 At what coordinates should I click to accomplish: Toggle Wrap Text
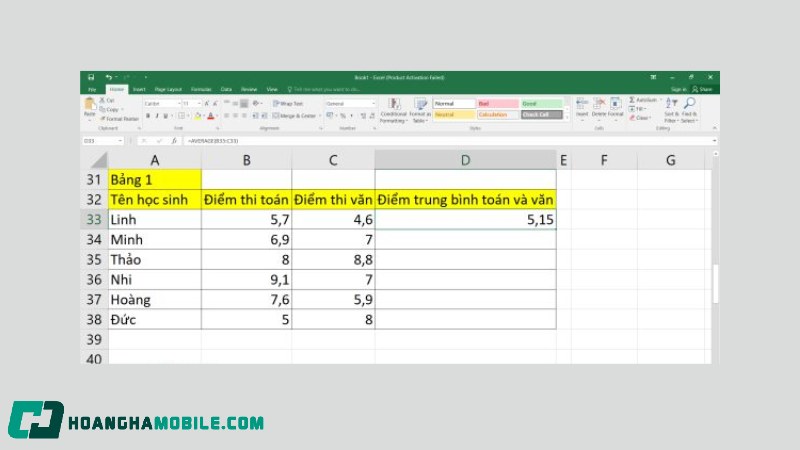[x=288, y=103]
